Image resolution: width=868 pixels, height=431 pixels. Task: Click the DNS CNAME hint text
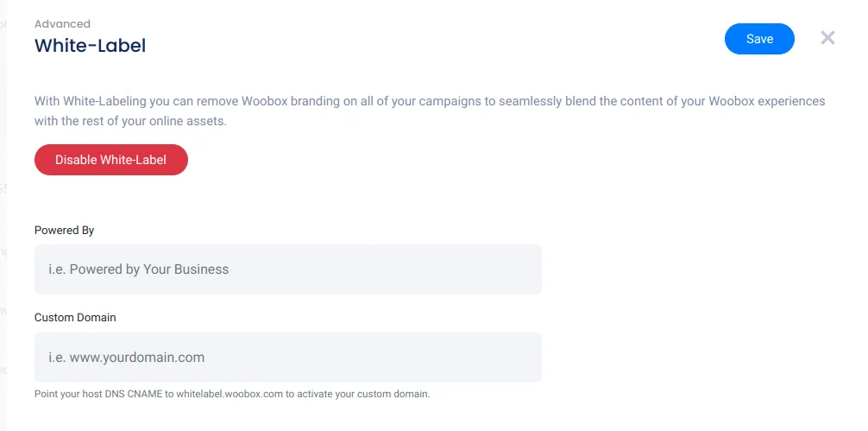231,394
